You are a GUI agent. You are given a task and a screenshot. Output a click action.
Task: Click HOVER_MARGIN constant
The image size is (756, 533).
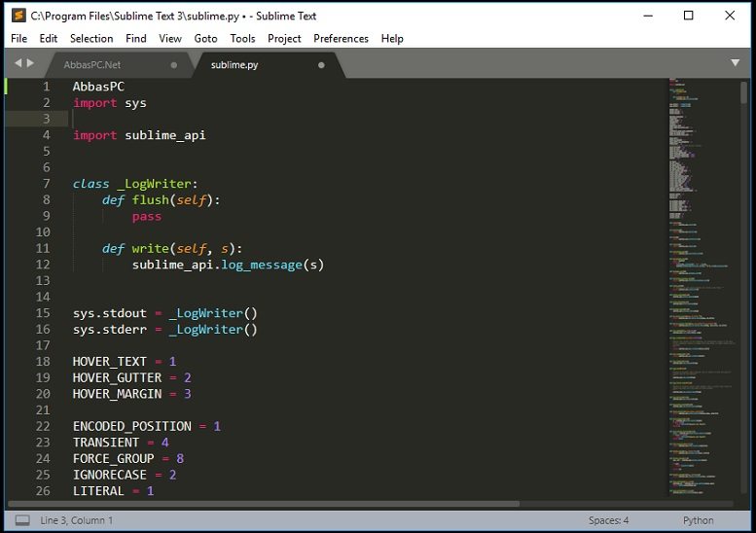click(x=117, y=394)
